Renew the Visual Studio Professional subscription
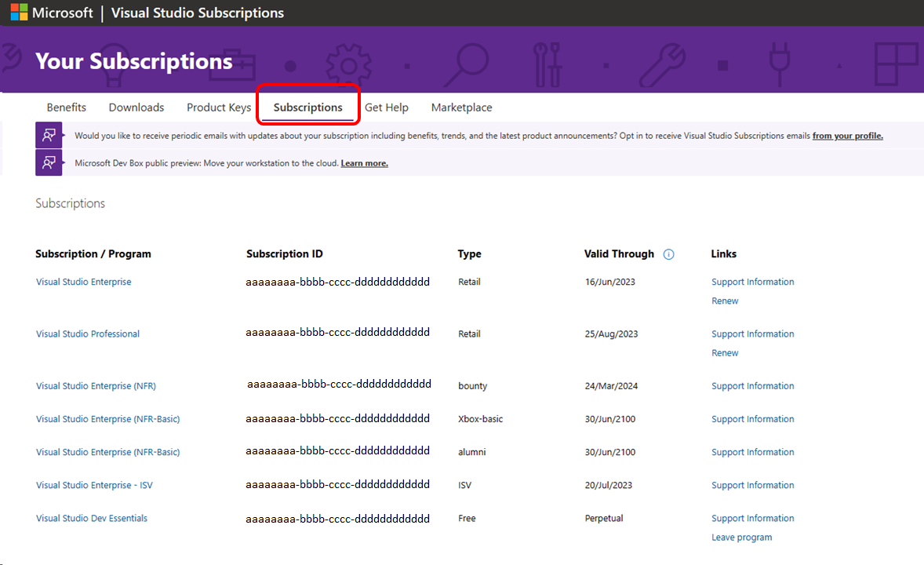The height and width of the screenshot is (565, 924). pyautogui.click(x=725, y=352)
